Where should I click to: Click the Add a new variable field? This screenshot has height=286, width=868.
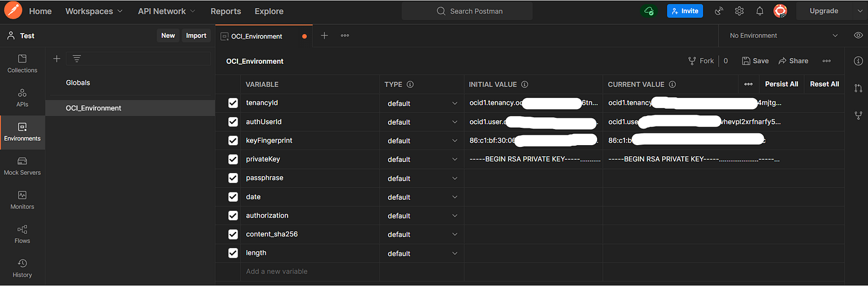(310, 271)
